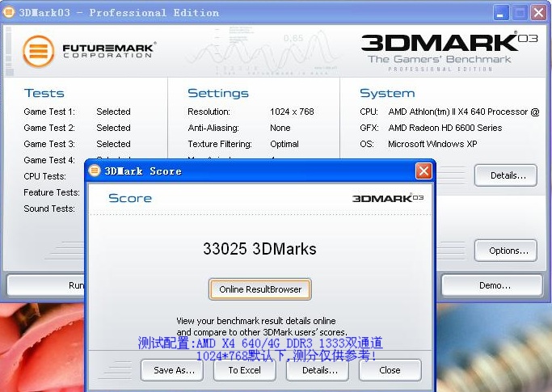Click the Close button in Score dialog
The height and width of the screenshot is (392, 552).
click(x=390, y=370)
